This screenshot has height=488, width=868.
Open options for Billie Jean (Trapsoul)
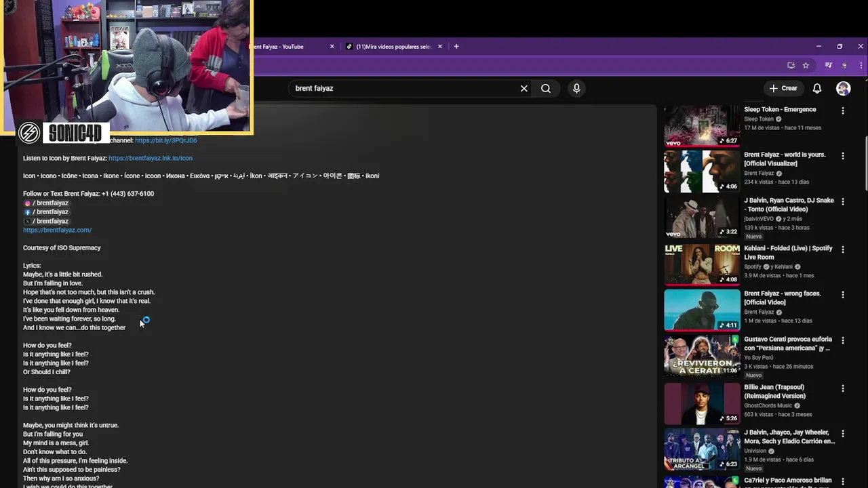click(x=843, y=388)
